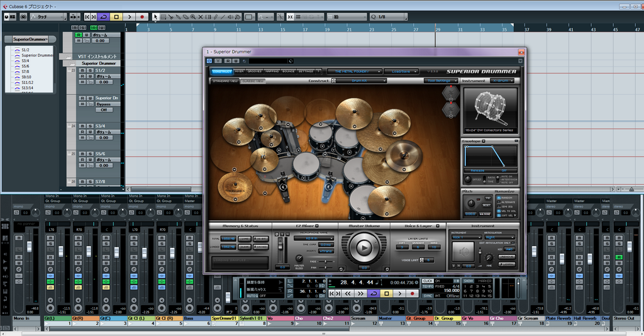Image resolution: width=644 pixels, height=336 pixels.
Task: Click the Pan slider in EZ Mixer
Action: point(325,268)
